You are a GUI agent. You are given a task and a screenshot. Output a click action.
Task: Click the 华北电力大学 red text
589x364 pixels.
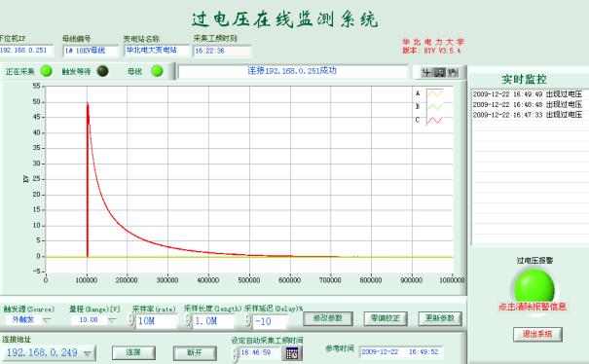[x=433, y=42]
